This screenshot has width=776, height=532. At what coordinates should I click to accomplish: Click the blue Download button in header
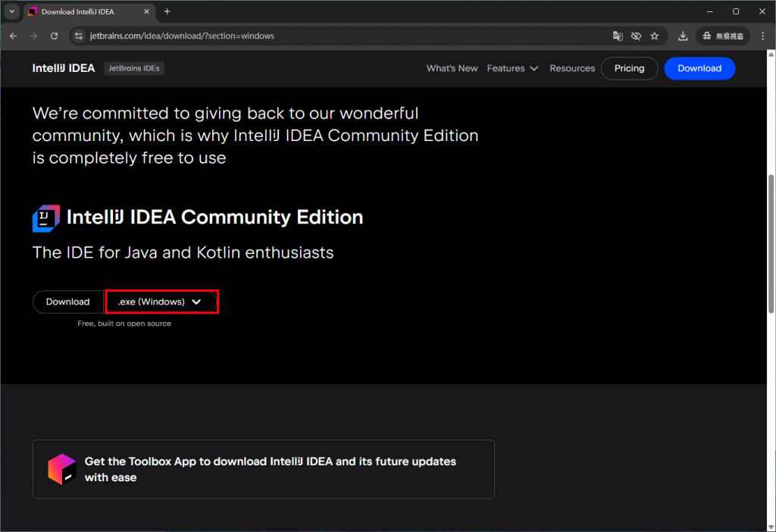(699, 68)
